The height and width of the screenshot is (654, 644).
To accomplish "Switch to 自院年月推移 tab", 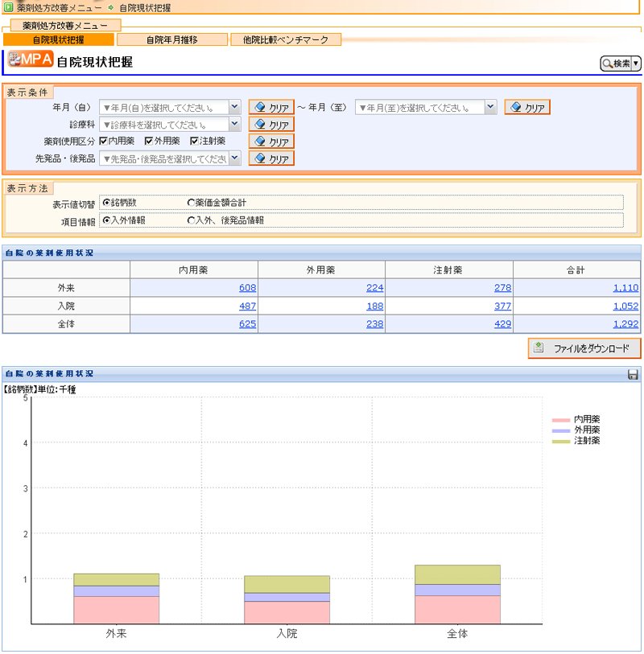I will [x=172, y=39].
